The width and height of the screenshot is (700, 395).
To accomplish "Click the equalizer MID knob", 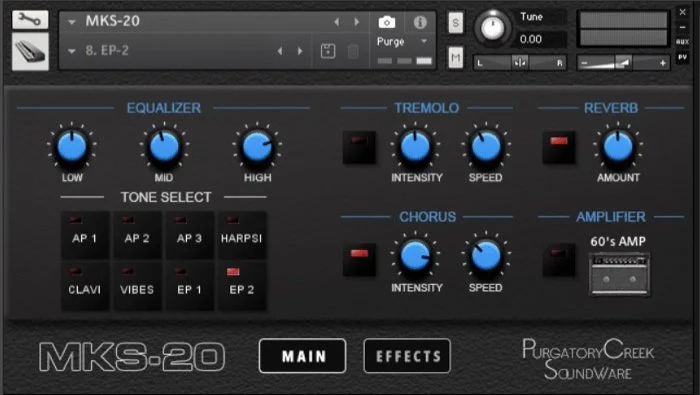I will click(x=164, y=146).
